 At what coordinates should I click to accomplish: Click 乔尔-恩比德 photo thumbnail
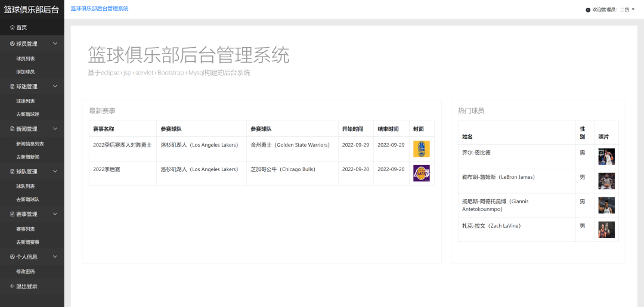coord(606,157)
